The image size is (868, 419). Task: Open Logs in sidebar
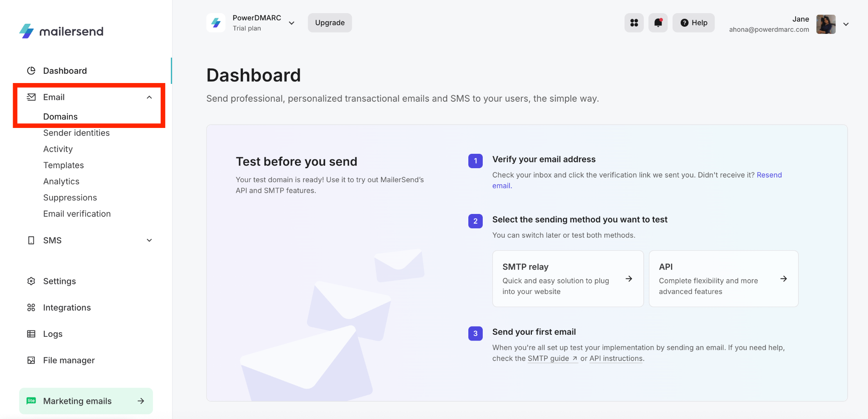53,334
